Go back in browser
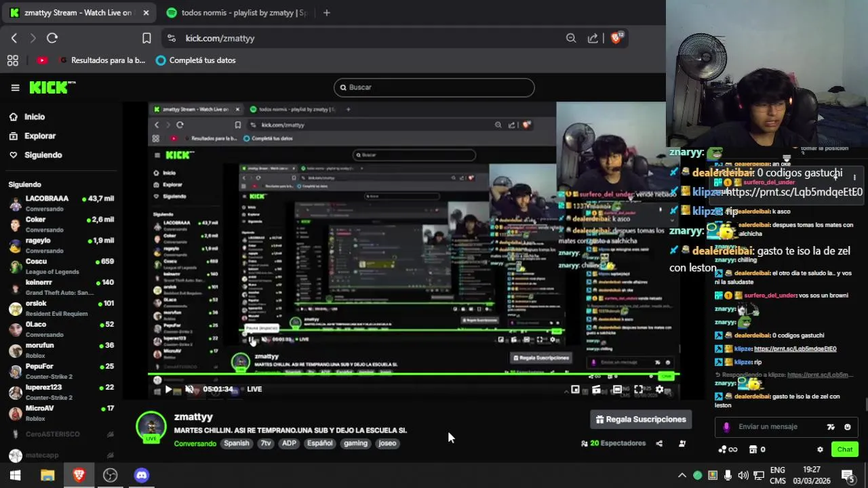Screen dimensions: 868x488 [14, 39]
